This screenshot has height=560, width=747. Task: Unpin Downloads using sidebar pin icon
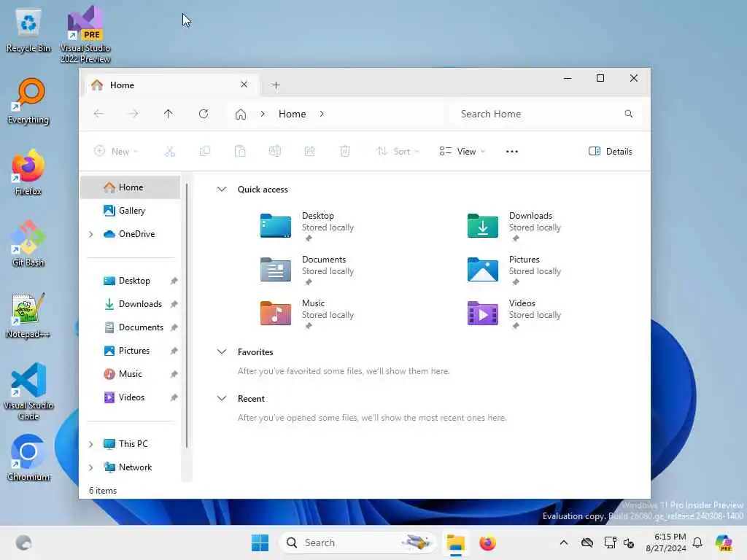click(x=174, y=304)
